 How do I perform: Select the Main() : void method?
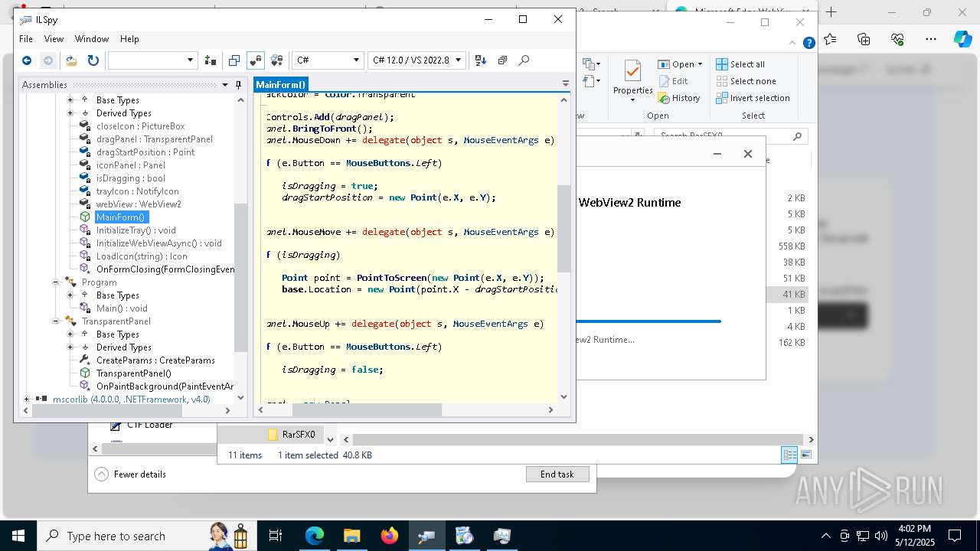pos(121,308)
